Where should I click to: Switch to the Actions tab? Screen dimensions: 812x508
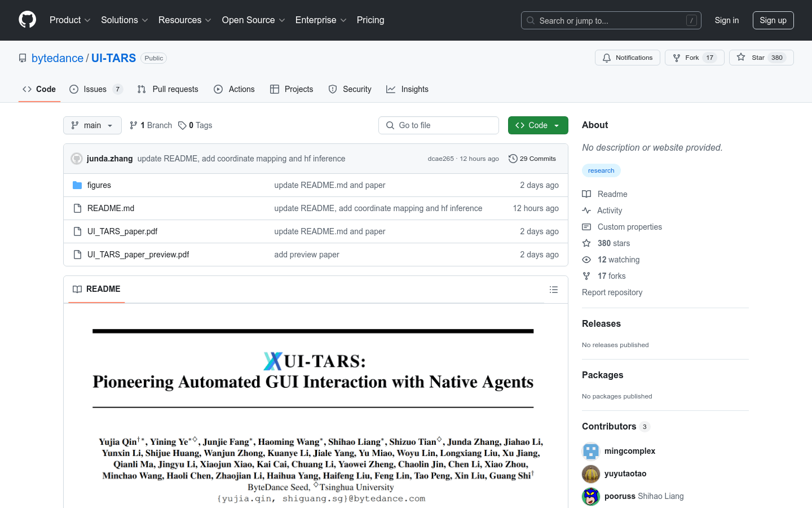click(x=234, y=89)
